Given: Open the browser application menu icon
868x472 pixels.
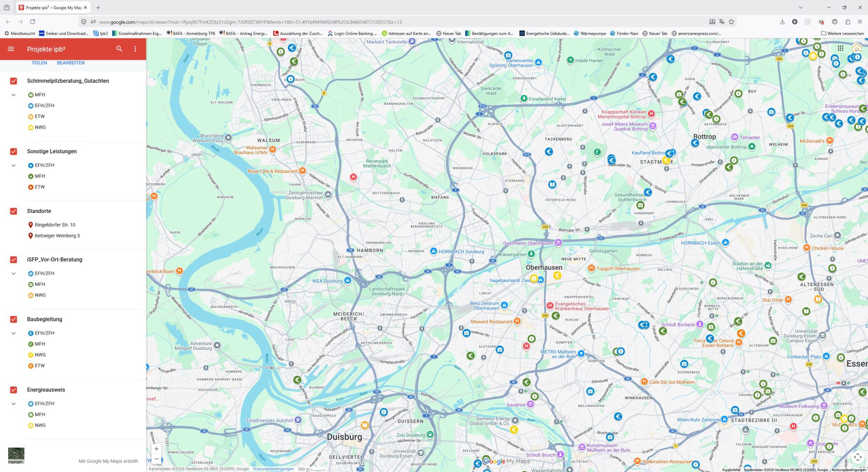Looking at the screenshot, I should [860, 22].
